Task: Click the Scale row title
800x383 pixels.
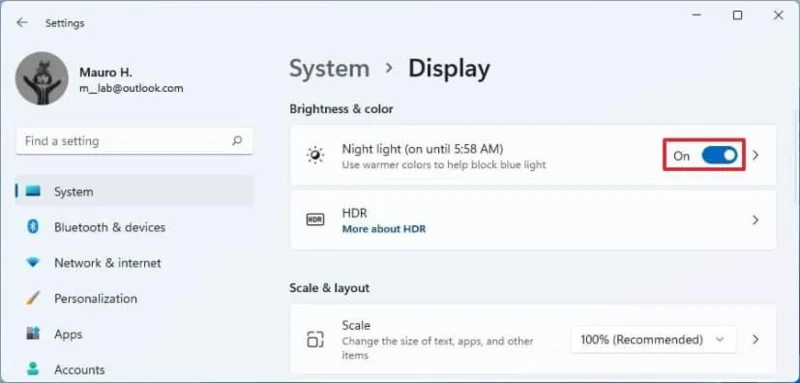Action: 356,325
